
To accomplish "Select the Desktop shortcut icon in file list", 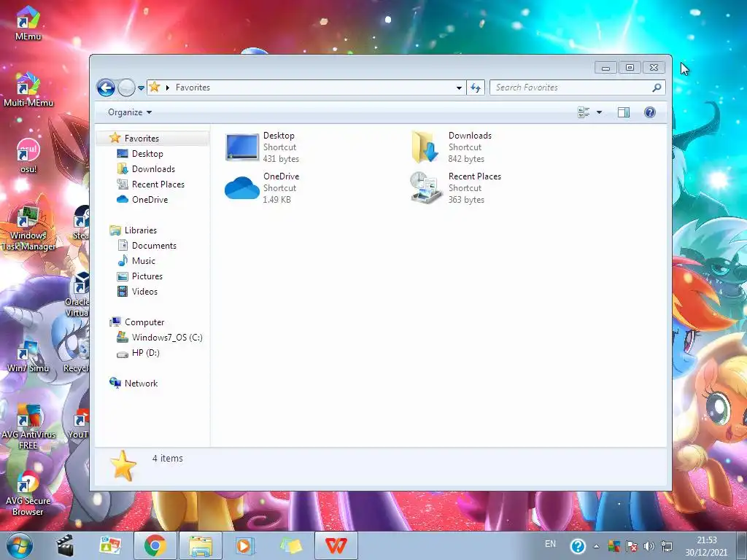I will 242,147.
